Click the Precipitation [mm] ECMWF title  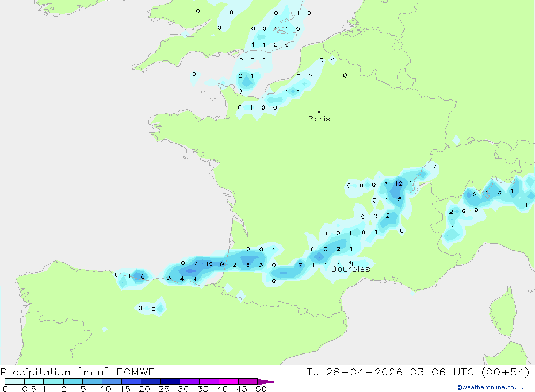(x=77, y=372)
